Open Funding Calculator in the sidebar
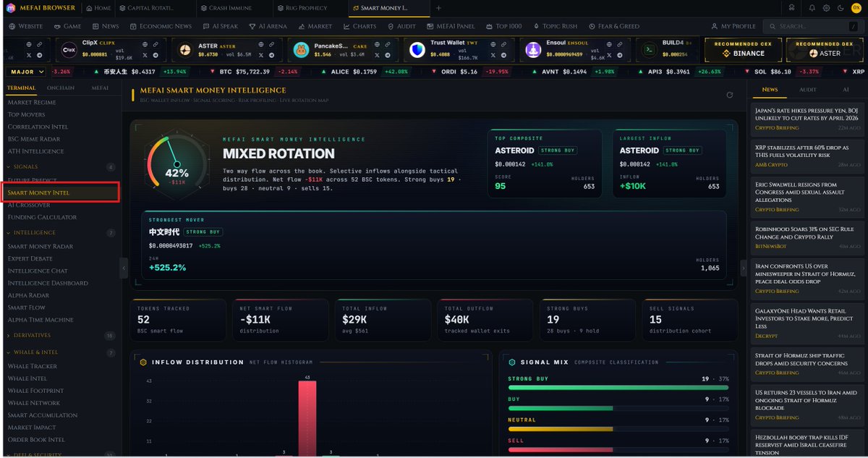The image size is (868, 458). 42,217
